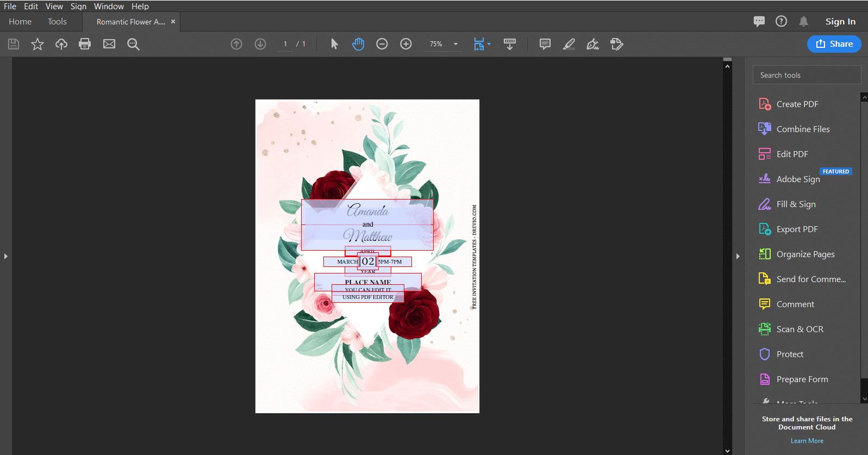
Task: Zoom in with the plus icon
Action: (x=406, y=44)
